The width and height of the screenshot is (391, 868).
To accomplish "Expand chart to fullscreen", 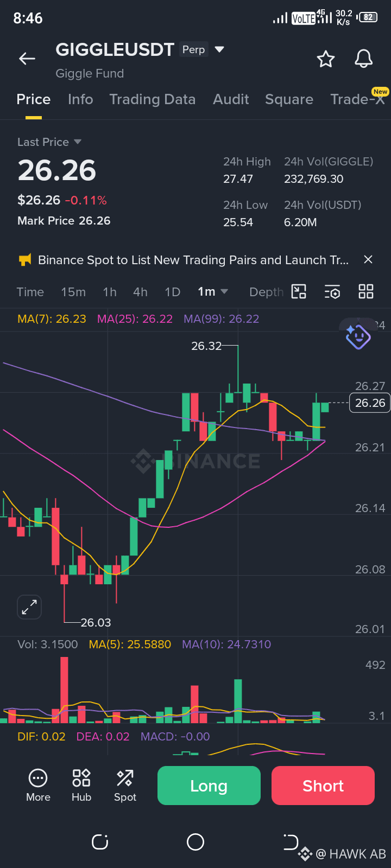I will coord(29,607).
